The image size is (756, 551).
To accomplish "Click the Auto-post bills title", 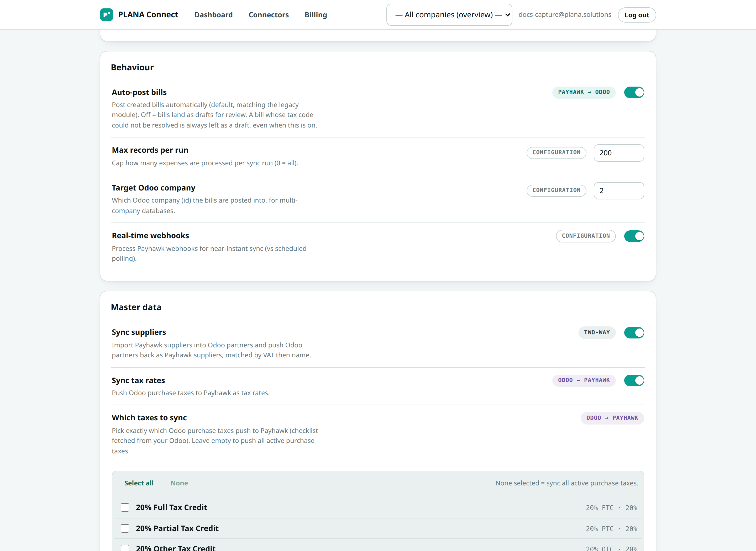I will coord(139,92).
